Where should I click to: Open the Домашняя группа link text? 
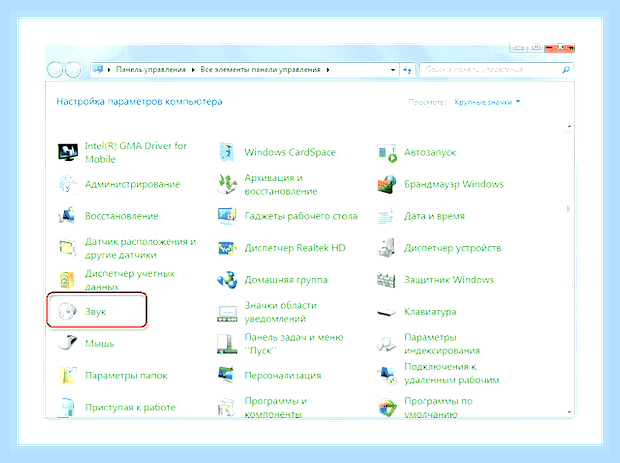click(286, 280)
